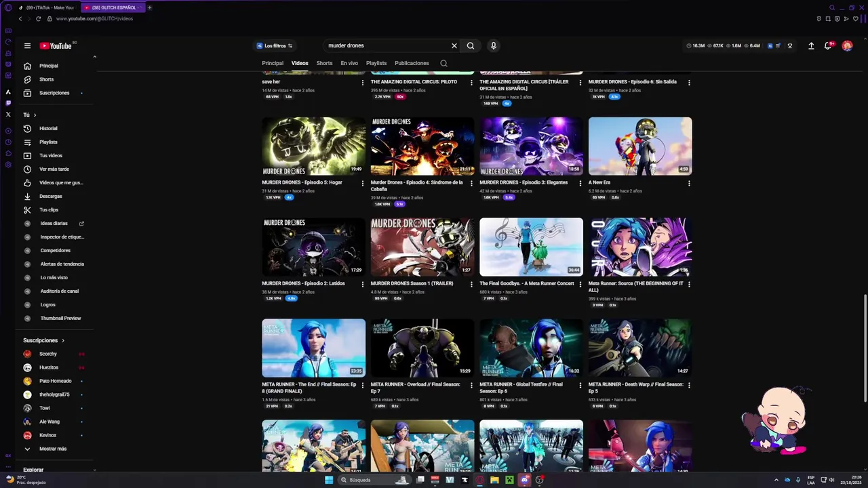Viewport: 868px width, 488px height.
Task: Click the taskbar Búsqueda search box
Action: (373, 480)
